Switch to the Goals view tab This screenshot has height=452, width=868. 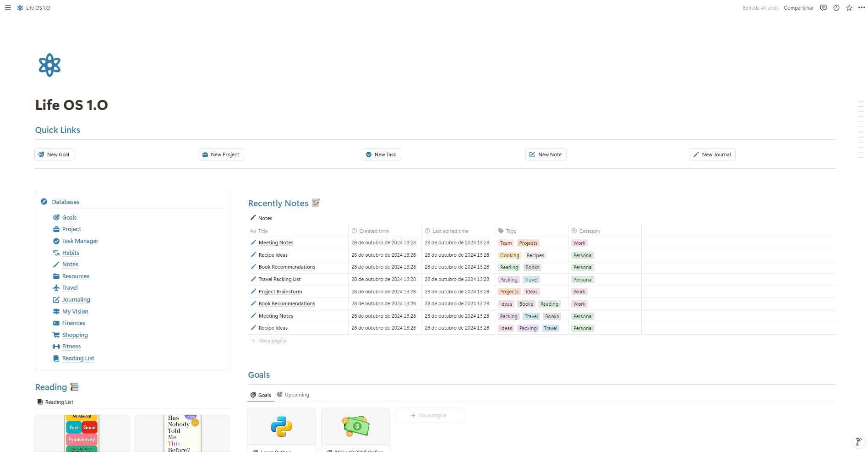[x=261, y=395]
